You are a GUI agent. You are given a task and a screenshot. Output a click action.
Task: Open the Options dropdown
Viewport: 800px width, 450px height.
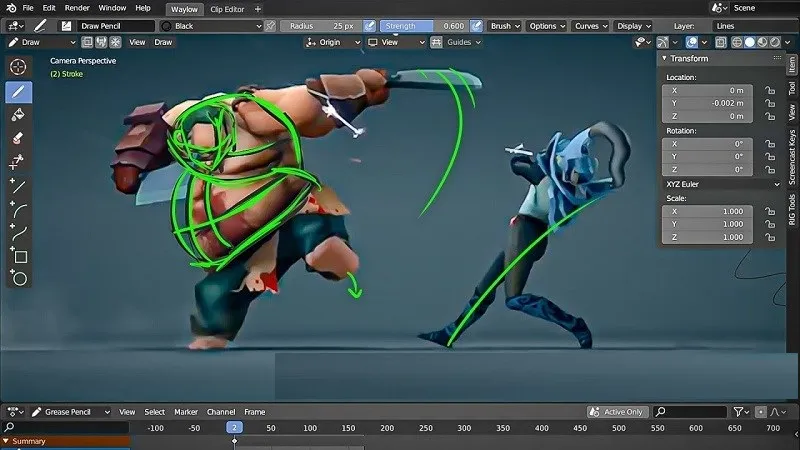click(x=547, y=26)
